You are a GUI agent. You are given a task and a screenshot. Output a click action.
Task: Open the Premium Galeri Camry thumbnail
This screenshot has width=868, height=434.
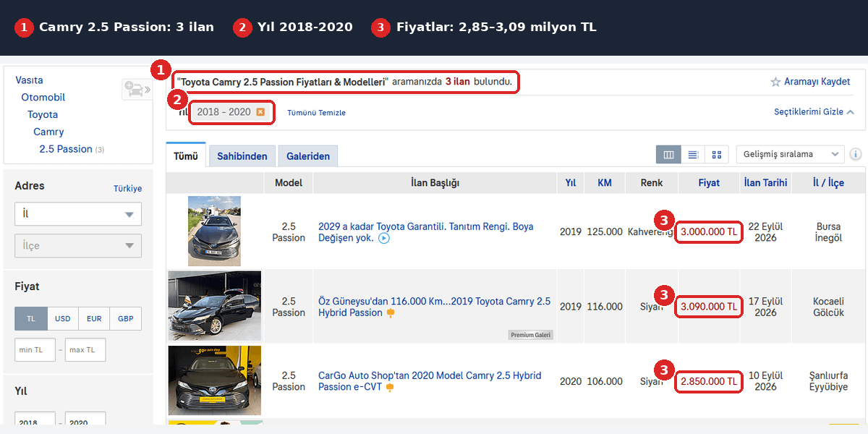215,306
